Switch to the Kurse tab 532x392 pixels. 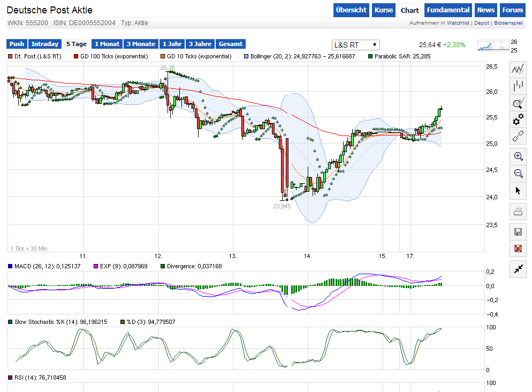pyautogui.click(x=383, y=10)
